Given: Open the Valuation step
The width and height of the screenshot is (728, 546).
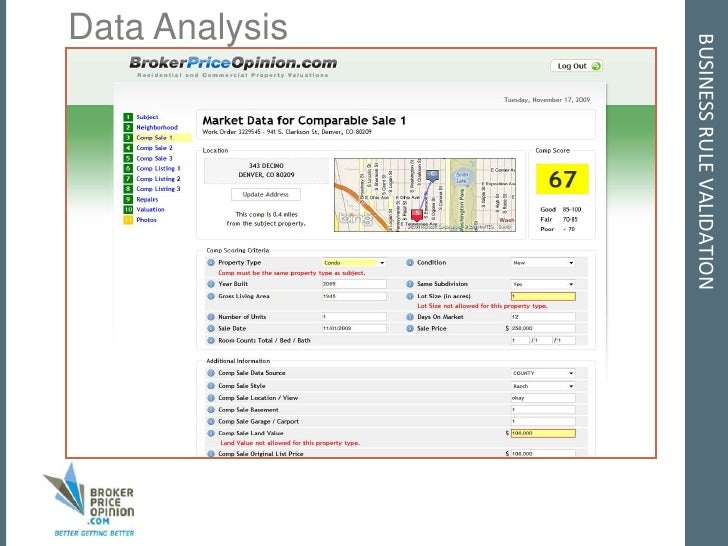Looking at the screenshot, I should click(150, 209).
